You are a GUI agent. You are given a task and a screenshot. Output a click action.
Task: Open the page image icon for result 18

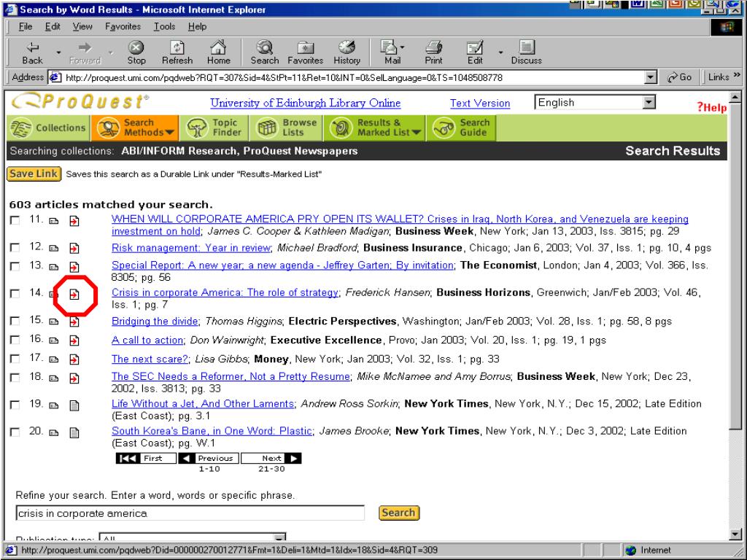74,378
